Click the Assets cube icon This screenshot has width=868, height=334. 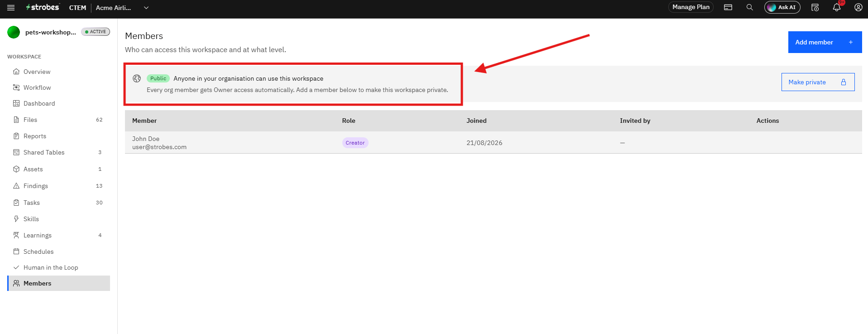[x=16, y=169]
